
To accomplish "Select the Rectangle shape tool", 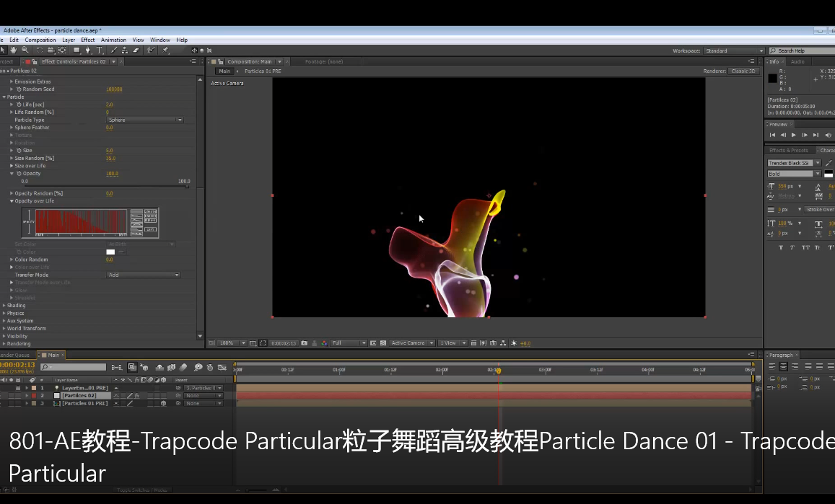I will (76, 50).
